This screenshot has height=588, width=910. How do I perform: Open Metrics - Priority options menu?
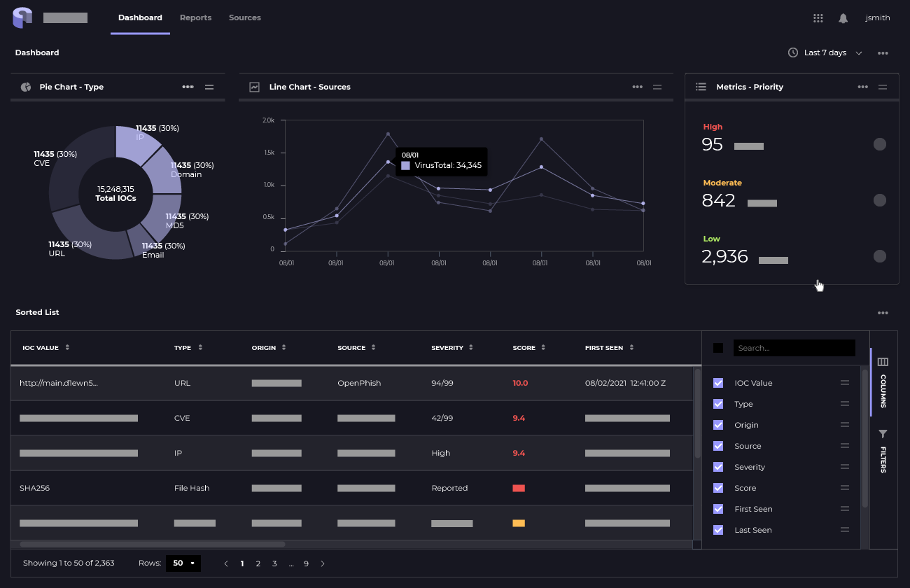[863, 87]
